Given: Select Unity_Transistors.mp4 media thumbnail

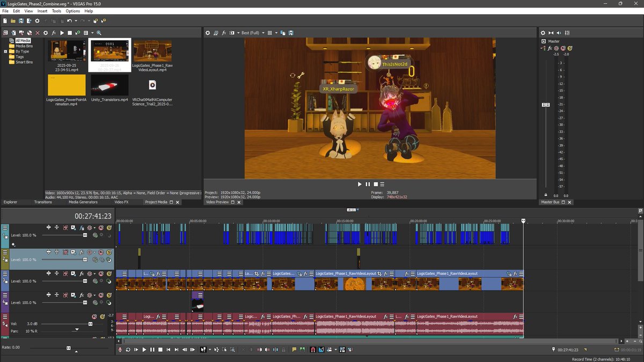Looking at the screenshot, I should [109, 85].
